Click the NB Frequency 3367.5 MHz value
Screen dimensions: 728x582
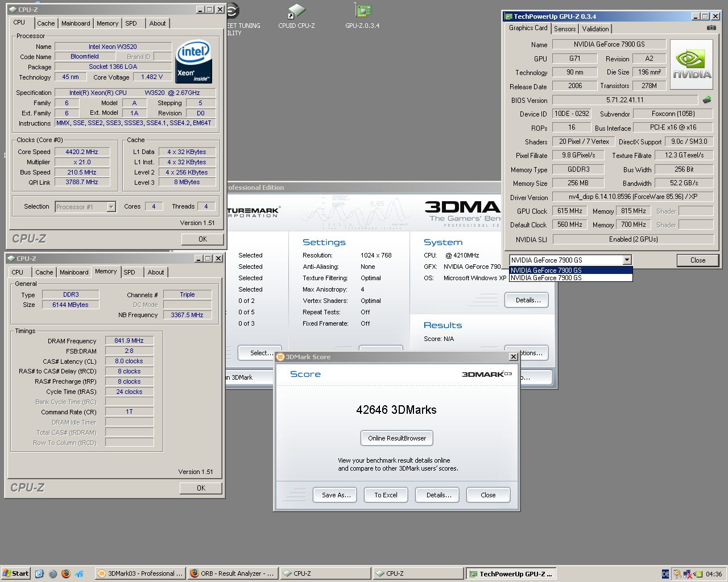coord(187,315)
